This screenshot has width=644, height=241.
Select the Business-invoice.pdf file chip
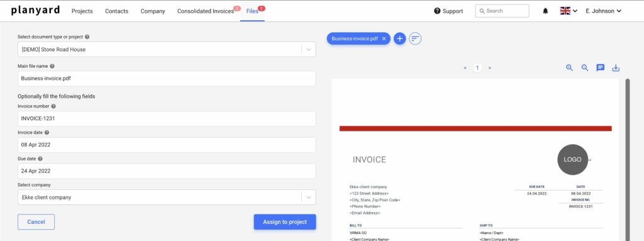coord(355,38)
